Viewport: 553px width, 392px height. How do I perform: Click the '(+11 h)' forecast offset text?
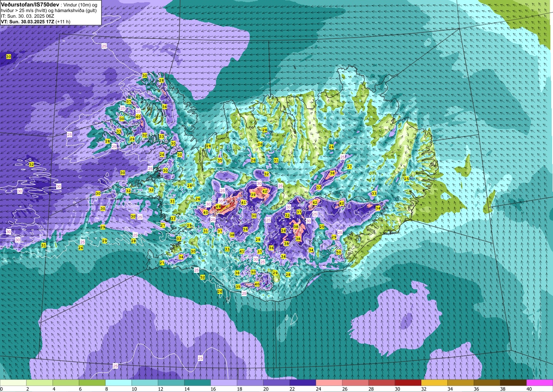(x=63, y=21)
